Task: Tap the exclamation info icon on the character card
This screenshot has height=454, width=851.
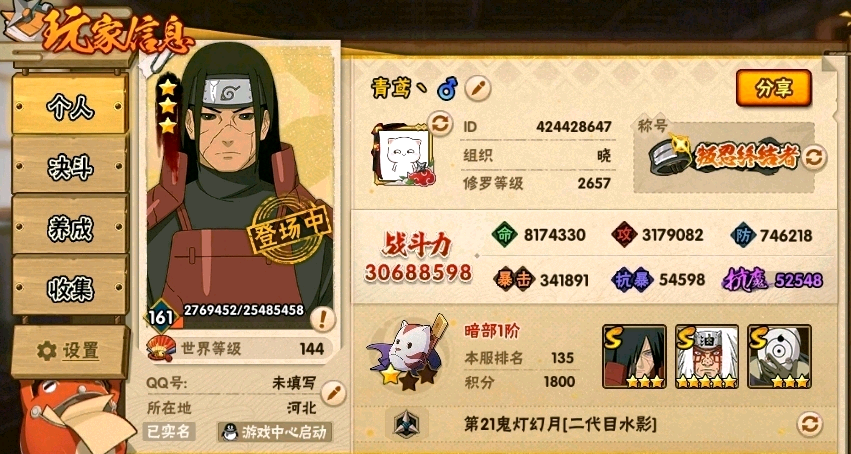Action: (x=323, y=318)
